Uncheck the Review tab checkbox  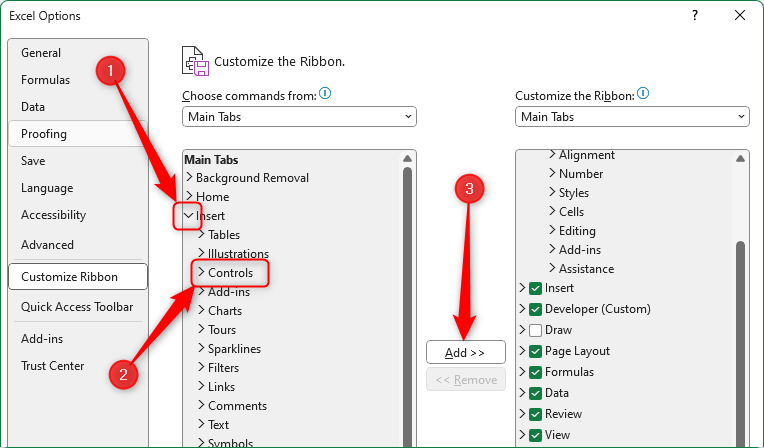click(x=535, y=414)
